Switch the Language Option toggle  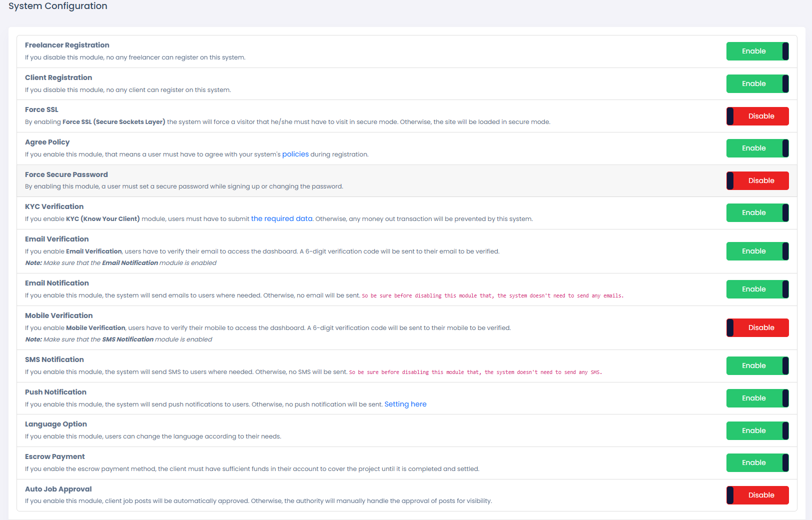click(757, 431)
